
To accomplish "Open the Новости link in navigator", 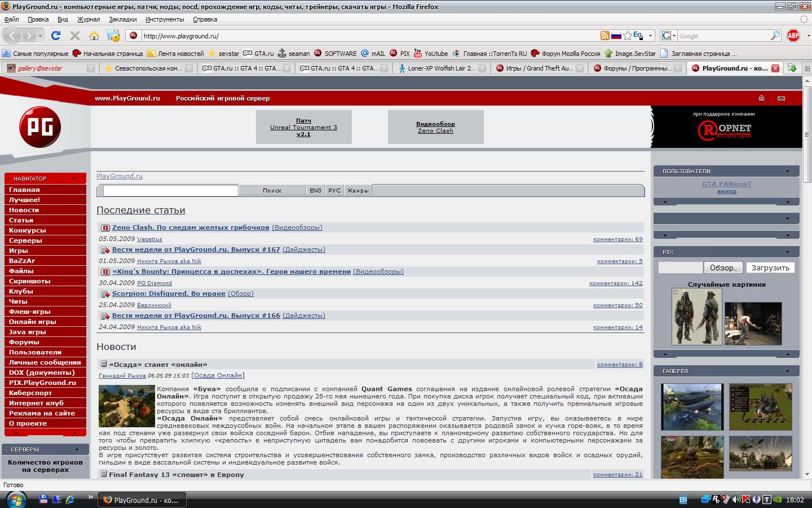I will [x=24, y=210].
